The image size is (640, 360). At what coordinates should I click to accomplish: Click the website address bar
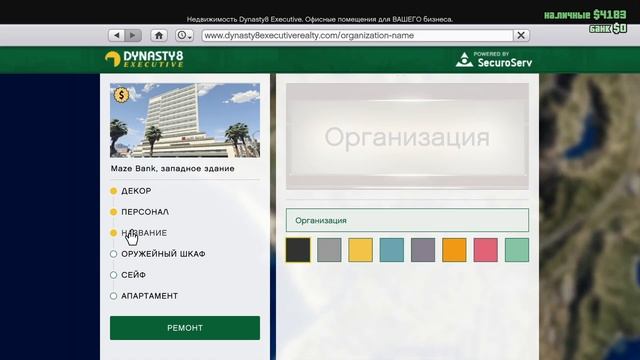click(358, 36)
